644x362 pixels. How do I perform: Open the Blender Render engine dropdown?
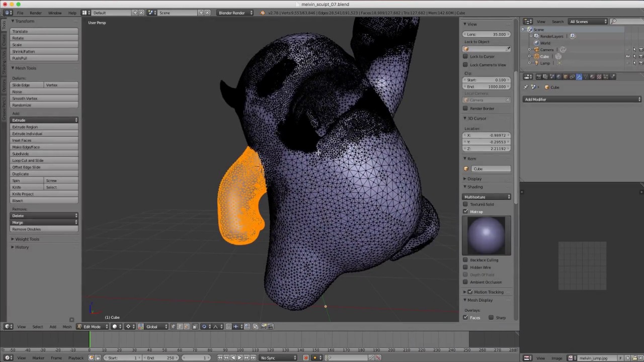point(235,13)
